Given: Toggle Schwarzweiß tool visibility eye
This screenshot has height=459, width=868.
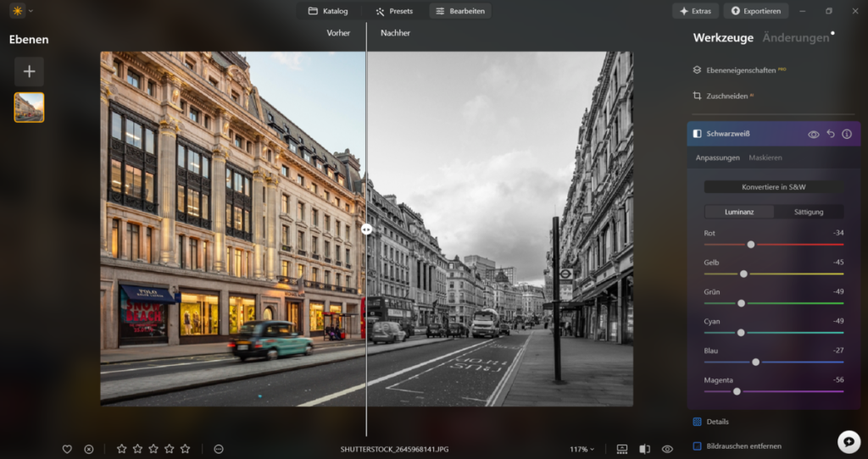Looking at the screenshot, I should point(813,135).
